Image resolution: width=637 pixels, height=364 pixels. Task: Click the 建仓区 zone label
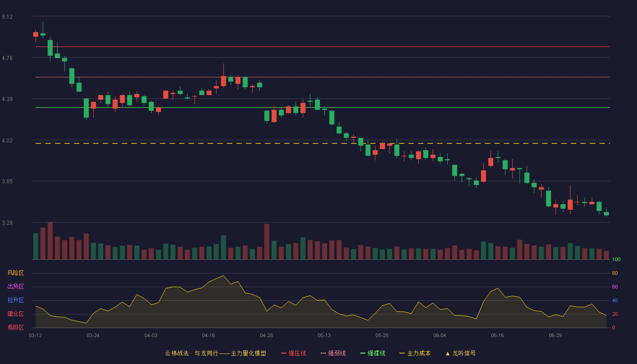pyautogui.click(x=15, y=314)
